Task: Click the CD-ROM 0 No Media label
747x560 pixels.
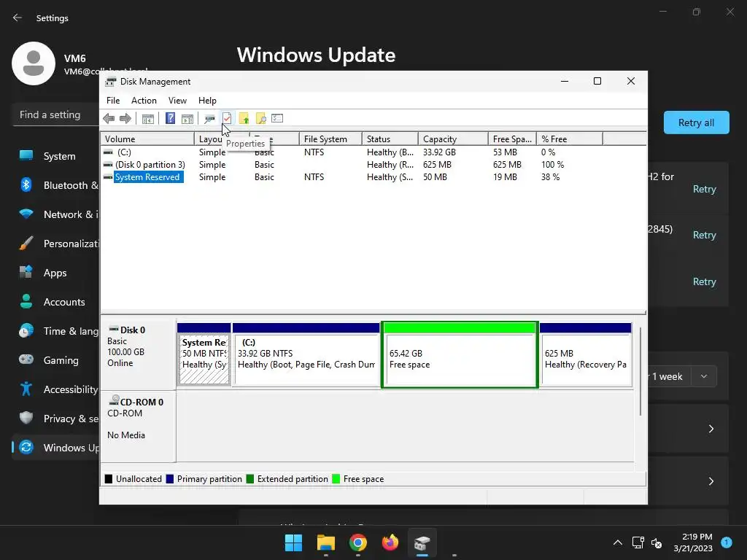Action: [138, 426]
